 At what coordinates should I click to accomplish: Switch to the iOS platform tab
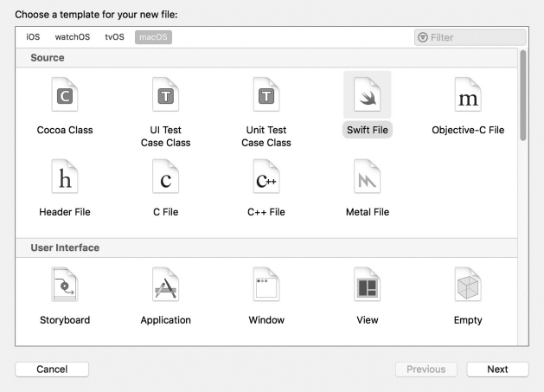pos(33,37)
